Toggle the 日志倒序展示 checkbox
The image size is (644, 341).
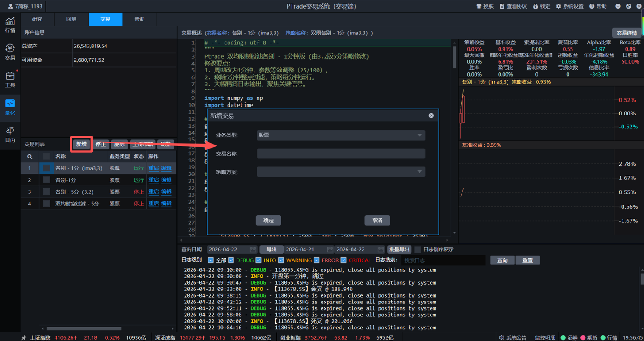pyautogui.click(x=418, y=250)
